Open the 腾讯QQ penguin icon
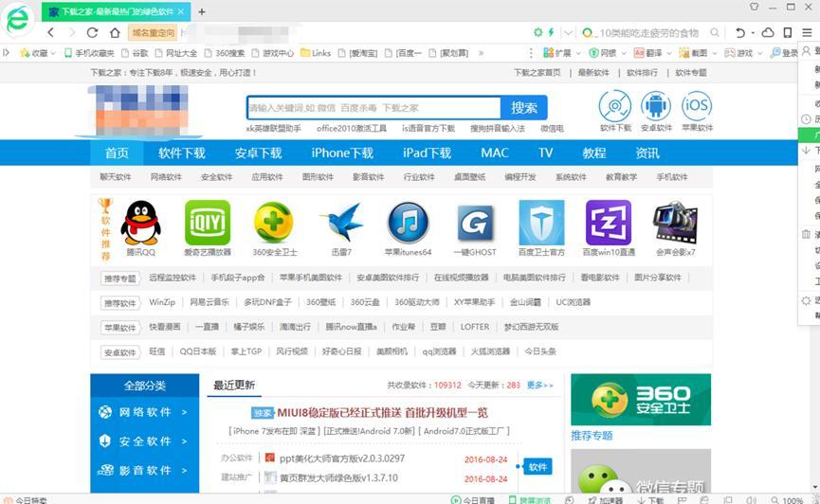This screenshot has height=504, width=820. click(140, 223)
